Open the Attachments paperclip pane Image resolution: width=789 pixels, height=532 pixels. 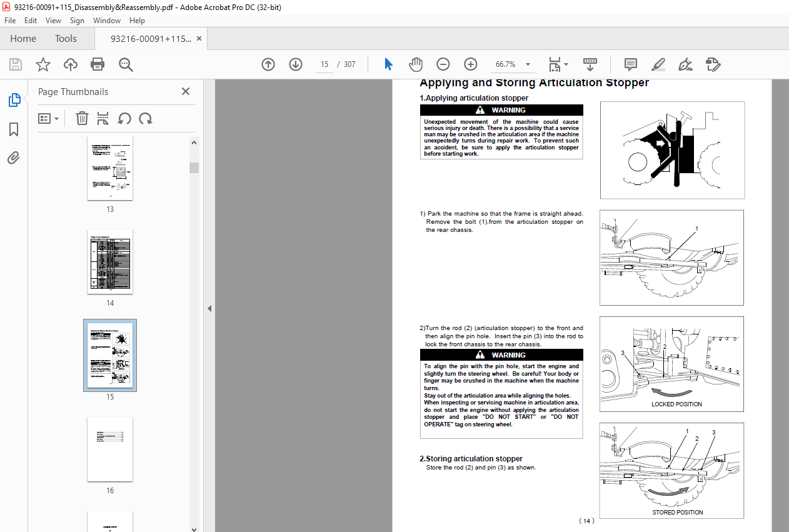tap(14, 158)
